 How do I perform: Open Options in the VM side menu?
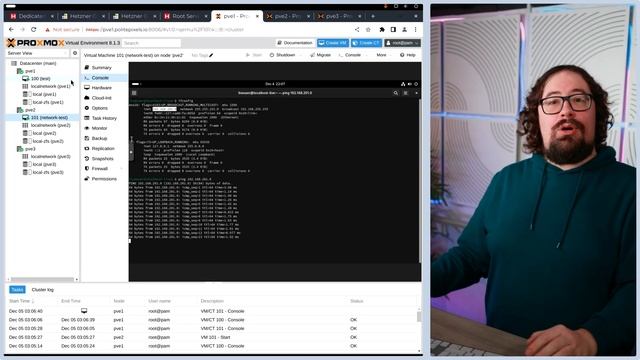(x=100, y=108)
